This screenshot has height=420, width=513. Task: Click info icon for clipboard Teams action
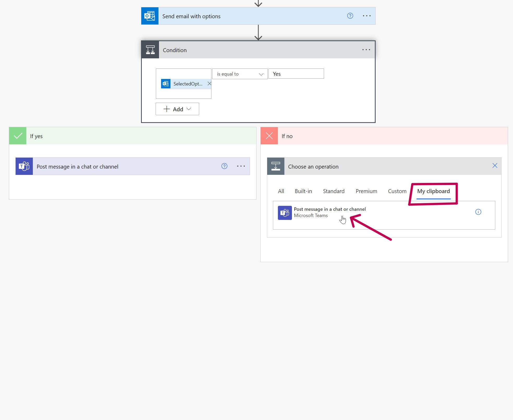(478, 212)
